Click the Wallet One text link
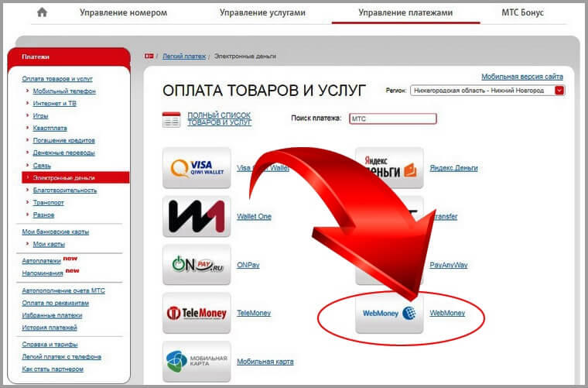This screenshot has height=388, width=588. [x=254, y=216]
